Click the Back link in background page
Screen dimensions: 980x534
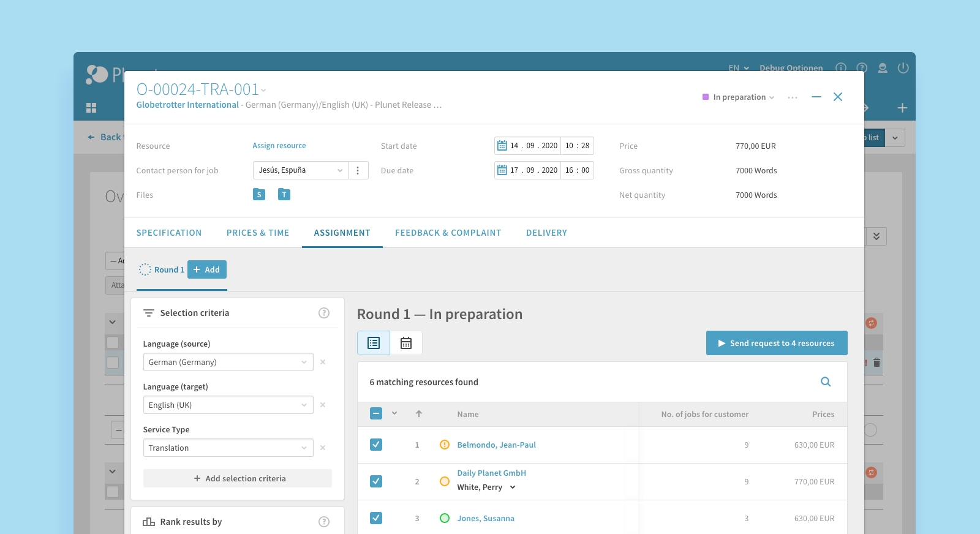105,137
